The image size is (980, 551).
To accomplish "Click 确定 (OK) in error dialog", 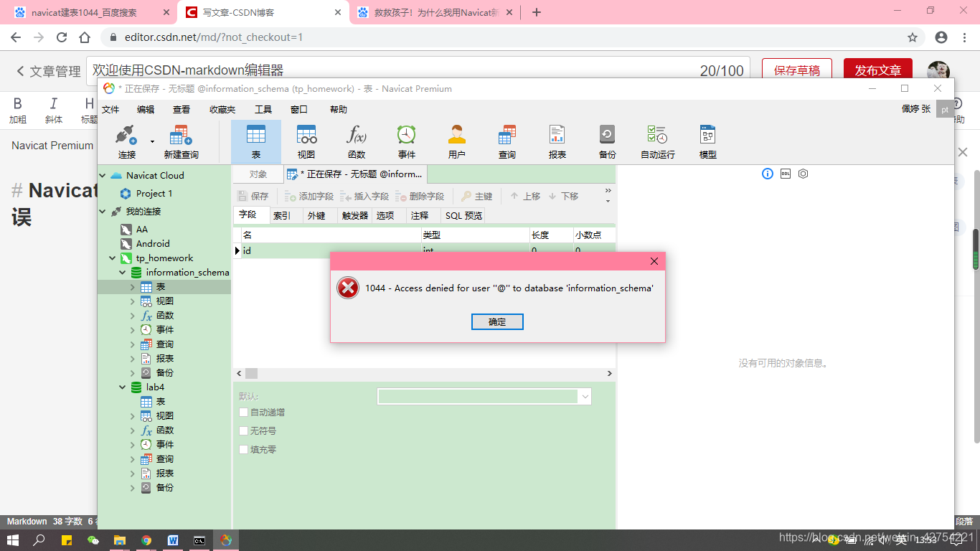I will click(497, 322).
